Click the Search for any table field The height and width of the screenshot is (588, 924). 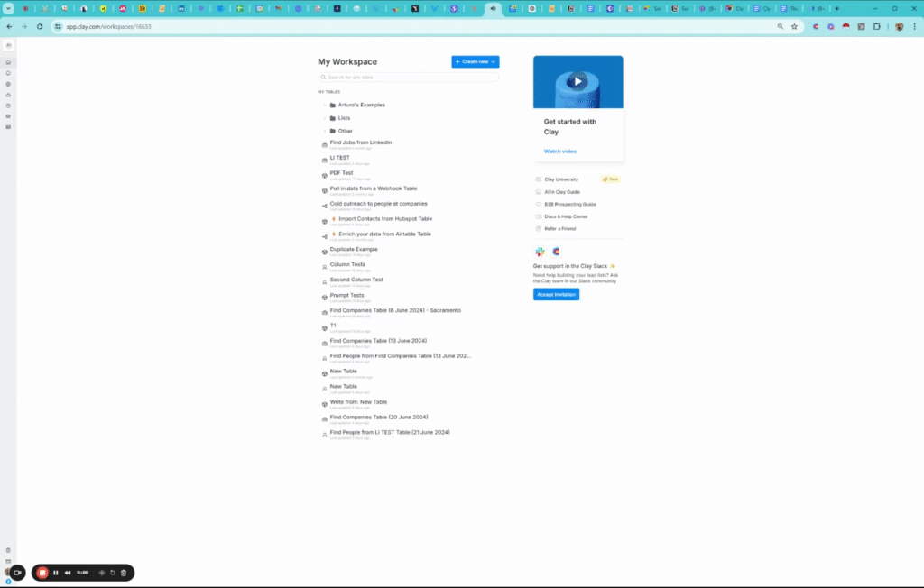point(408,78)
